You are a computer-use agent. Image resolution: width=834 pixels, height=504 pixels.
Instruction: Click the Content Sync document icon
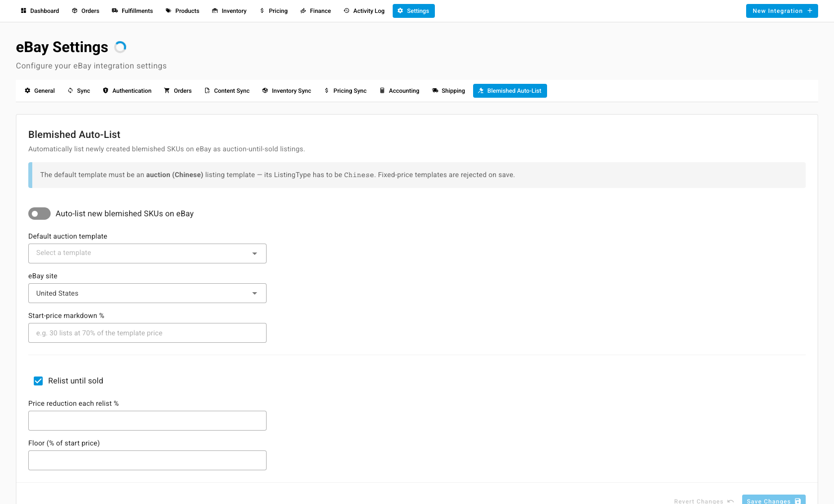pos(208,91)
